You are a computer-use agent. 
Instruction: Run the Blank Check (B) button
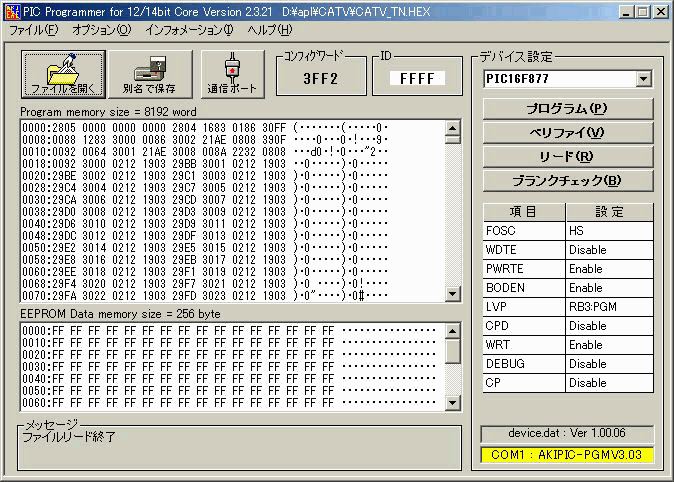567,180
